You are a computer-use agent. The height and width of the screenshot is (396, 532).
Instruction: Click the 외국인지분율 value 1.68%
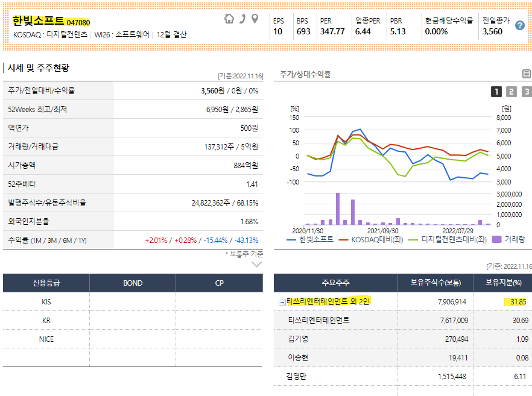coord(249,221)
